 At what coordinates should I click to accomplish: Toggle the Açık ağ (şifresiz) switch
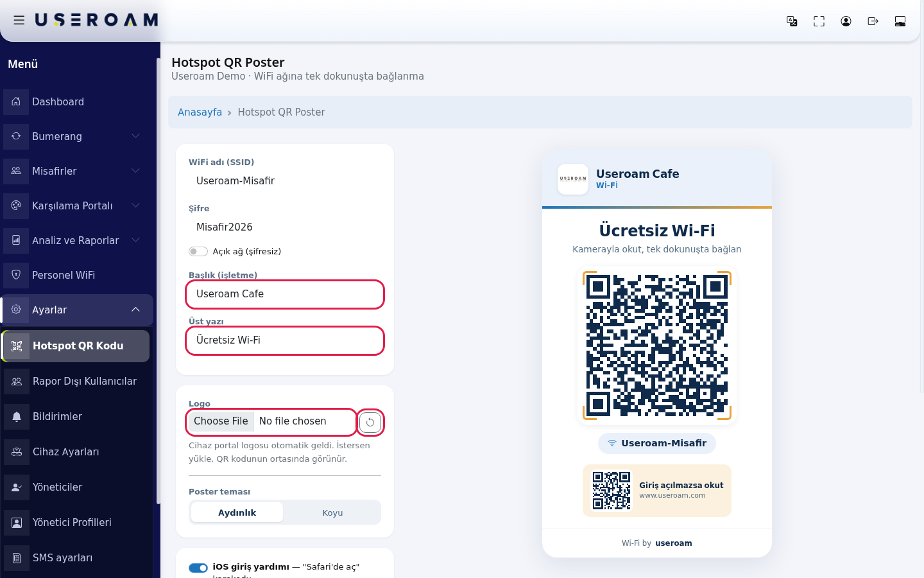[198, 251]
